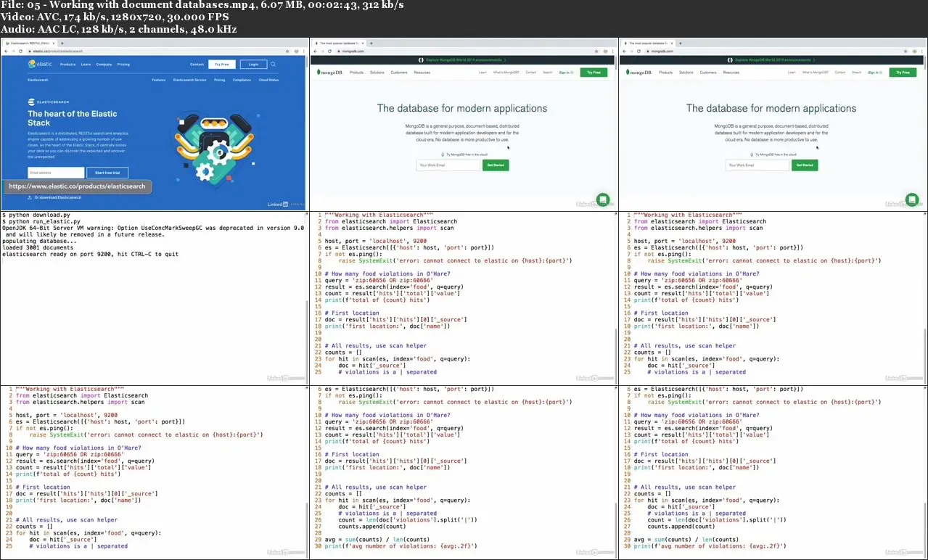The width and height of the screenshot is (928, 560).
Task: Open Cloud Status in the Elasticsearch sub-navigation
Action: [x=268, y=80]
